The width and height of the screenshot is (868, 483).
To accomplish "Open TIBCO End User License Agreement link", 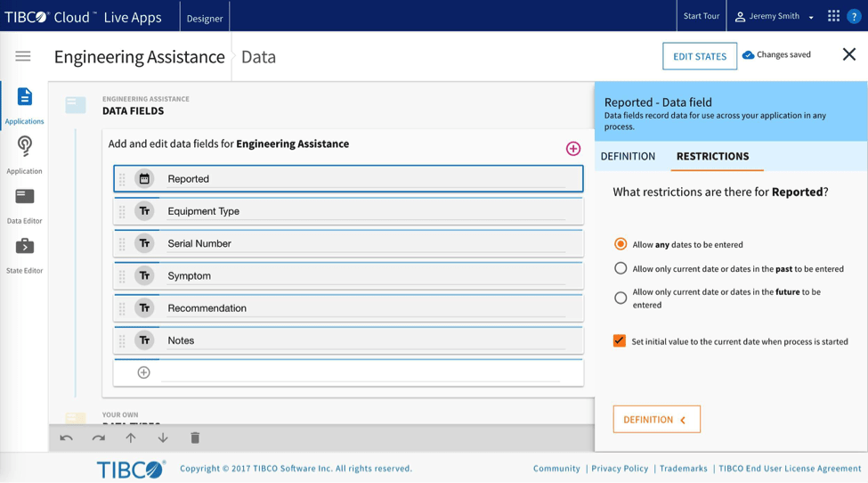I will 790,468.
